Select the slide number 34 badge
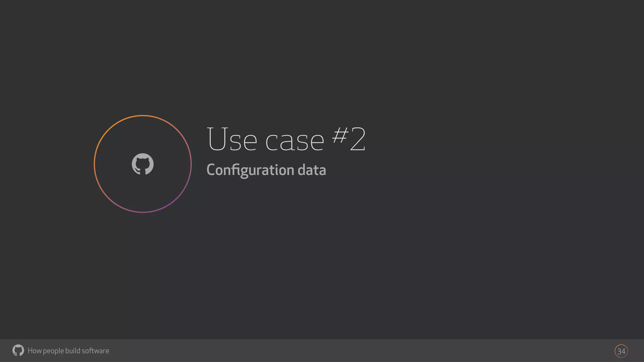The height and width of the screenshot is (362, 644). 621,351
